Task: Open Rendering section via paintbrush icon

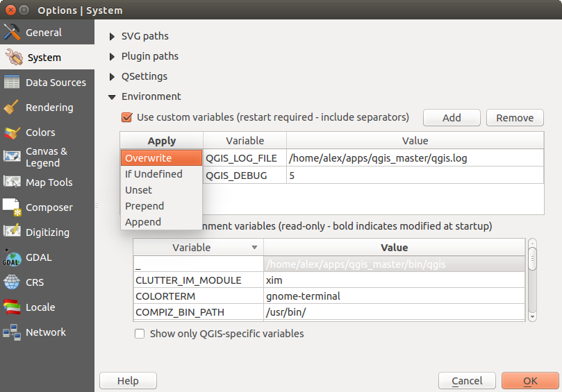Action: click(x=12, y=108)
